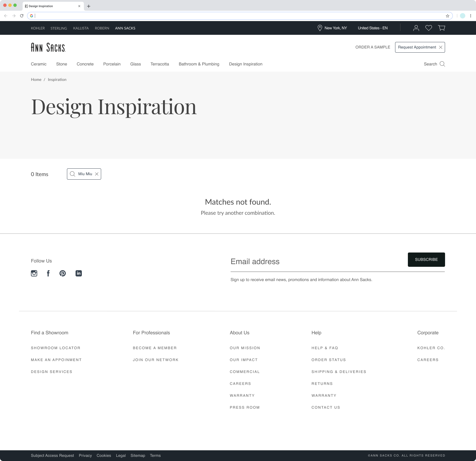This screenshot has width=476, height=461.
Task: Open SHIPPING & DELIVERIES link
Action: pos(339,372)
